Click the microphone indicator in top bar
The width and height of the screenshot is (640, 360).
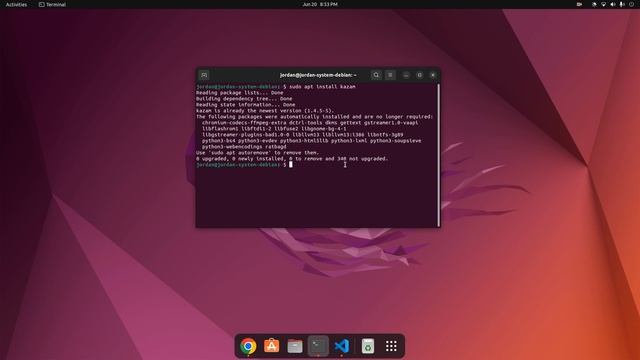[x=622, y=4]
